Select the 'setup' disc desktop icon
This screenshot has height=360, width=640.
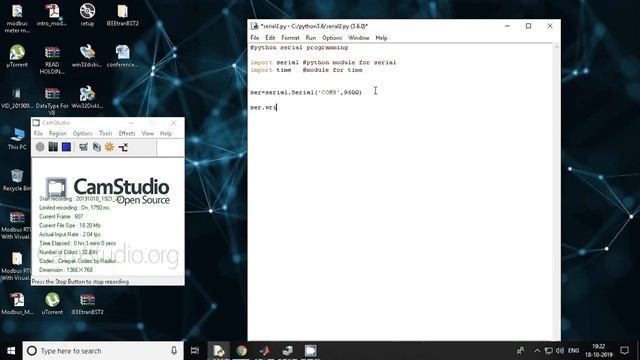pos(87,16)
